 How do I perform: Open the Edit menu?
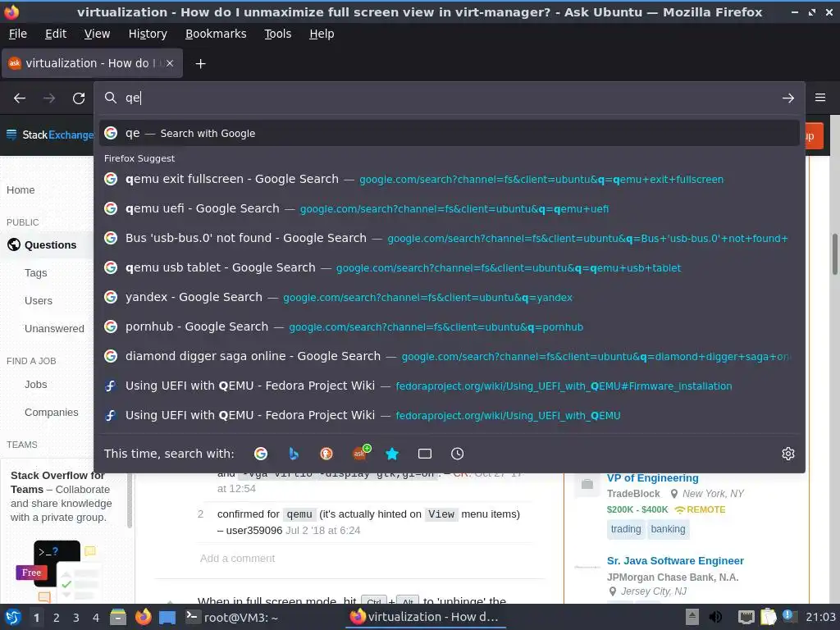tap(56, 34)
